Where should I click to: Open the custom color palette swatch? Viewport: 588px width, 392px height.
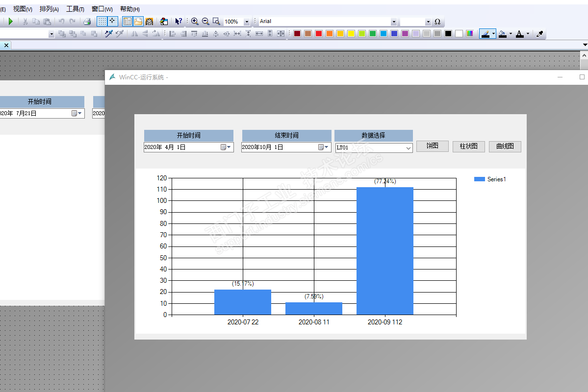point(469,34)
